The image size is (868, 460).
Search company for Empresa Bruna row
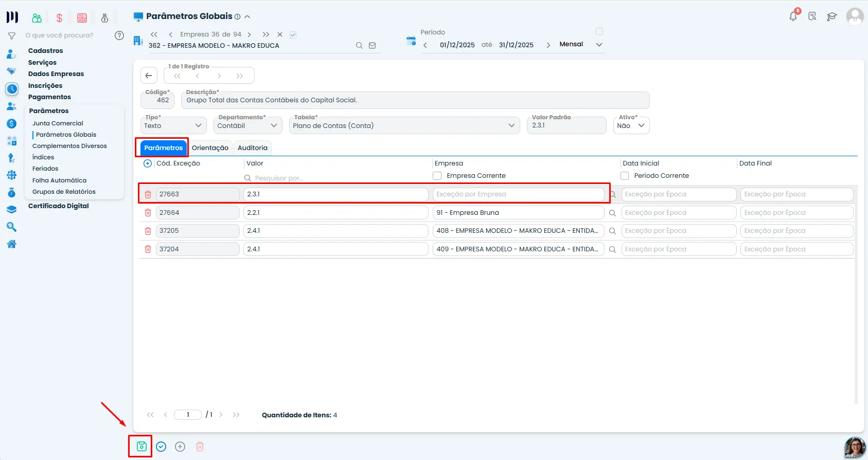tap(612, 213)
